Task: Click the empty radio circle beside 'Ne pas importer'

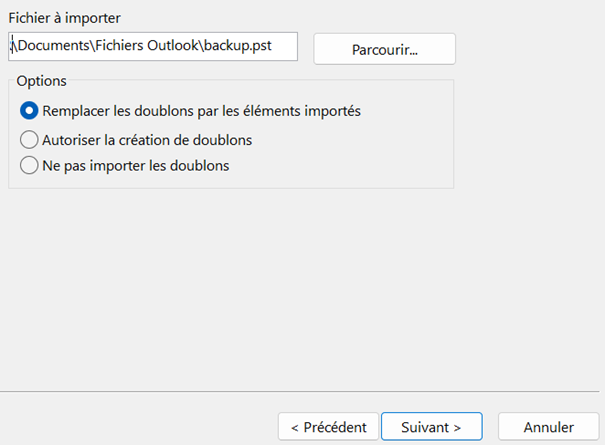Action: 29,165
